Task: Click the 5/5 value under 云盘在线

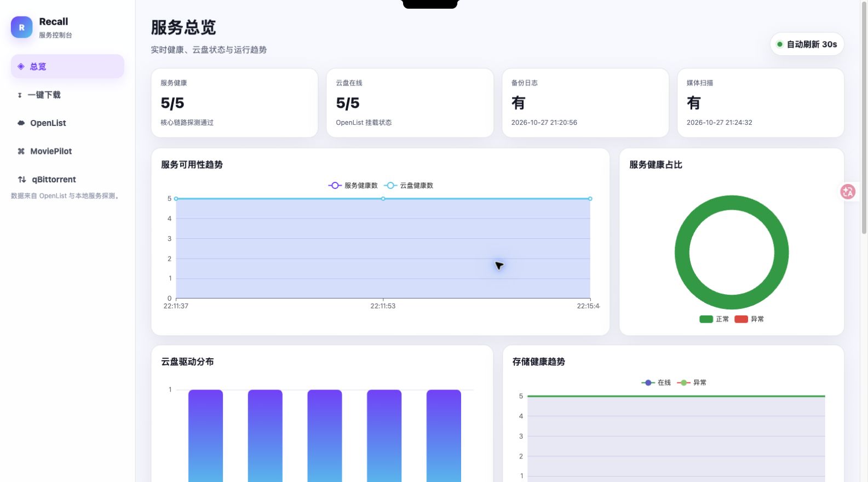Action: click(348, 103)
